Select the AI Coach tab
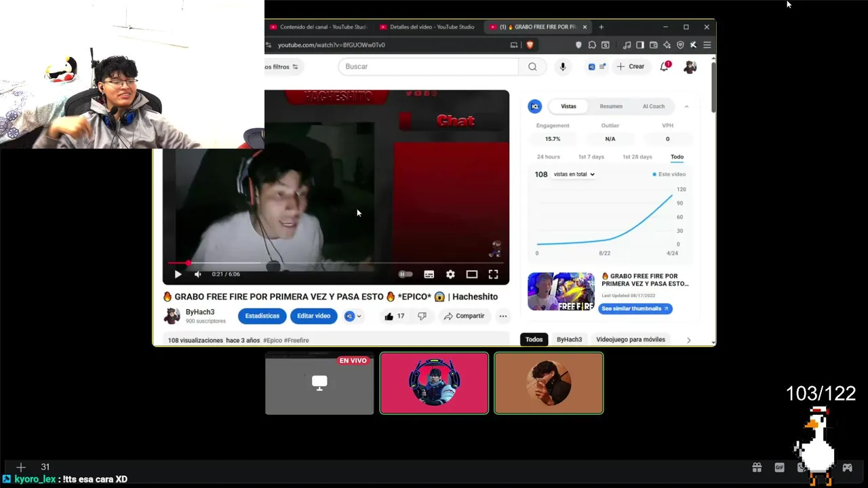The height and width of the screenshot is (488, 868). click(x=654, y=106)
